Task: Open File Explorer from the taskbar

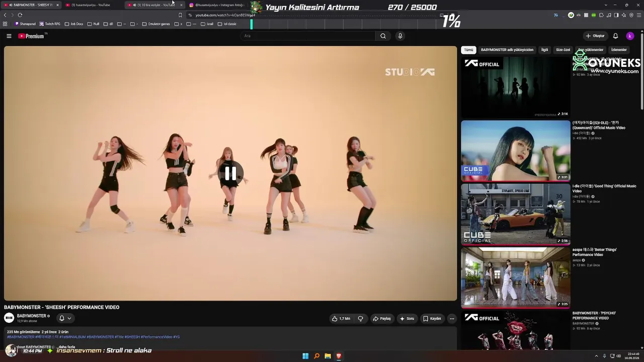Action: 328,356
